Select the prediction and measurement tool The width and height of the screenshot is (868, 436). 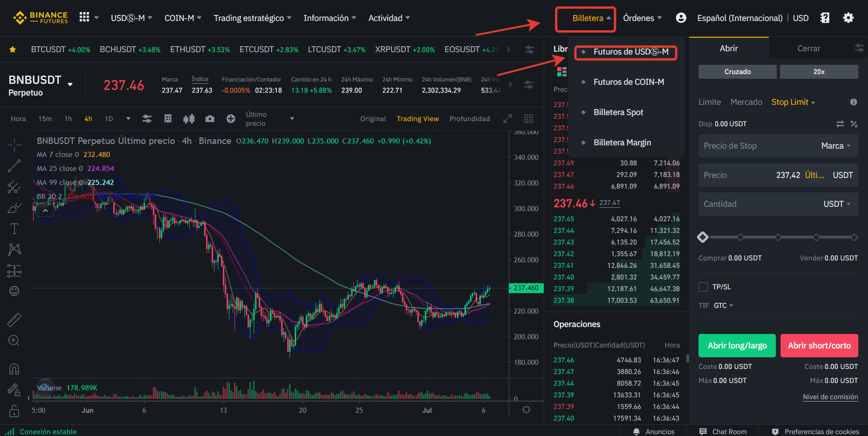[x=14, y=271]
